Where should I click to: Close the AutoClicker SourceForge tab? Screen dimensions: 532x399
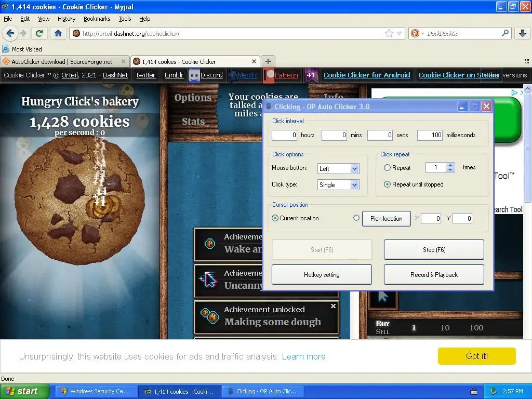pos(124,61)
